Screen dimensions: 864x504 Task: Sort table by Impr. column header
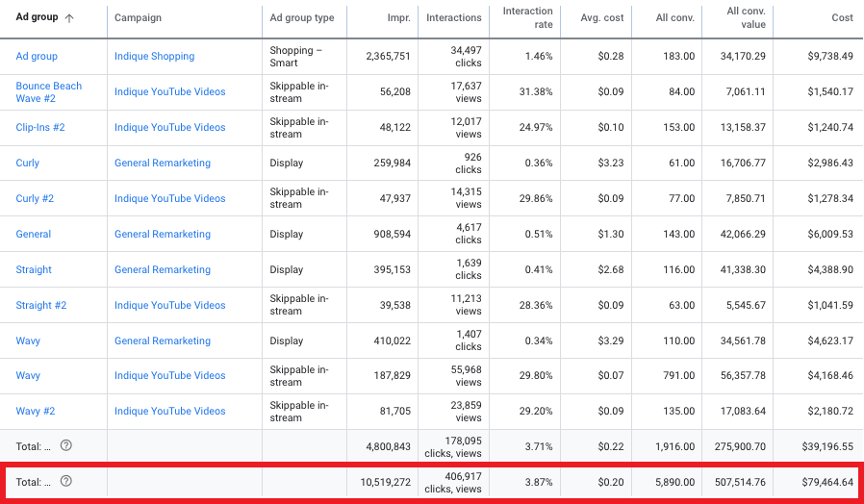pyautogui.click(x=396, y=17)
